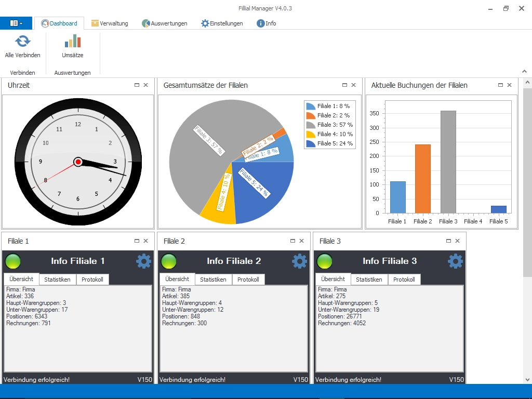Open the application menu dropdown arrow
Viewport: 532px width, 399px height.
pyautogui.click(x=22, y=23)
